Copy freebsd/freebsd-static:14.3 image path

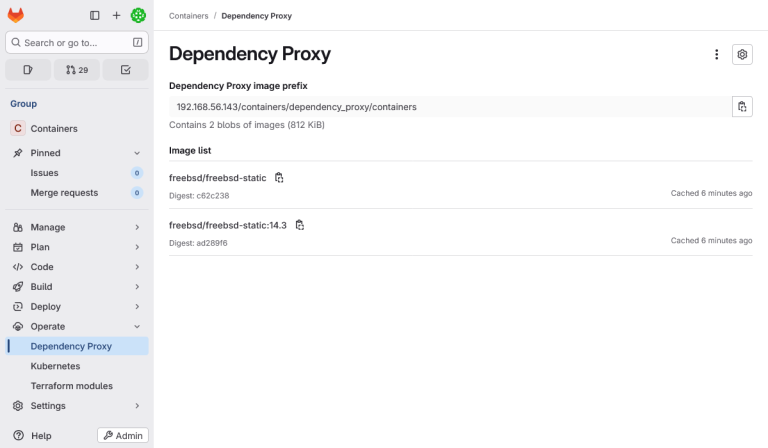pyautogui.click(x=299, y=225)
